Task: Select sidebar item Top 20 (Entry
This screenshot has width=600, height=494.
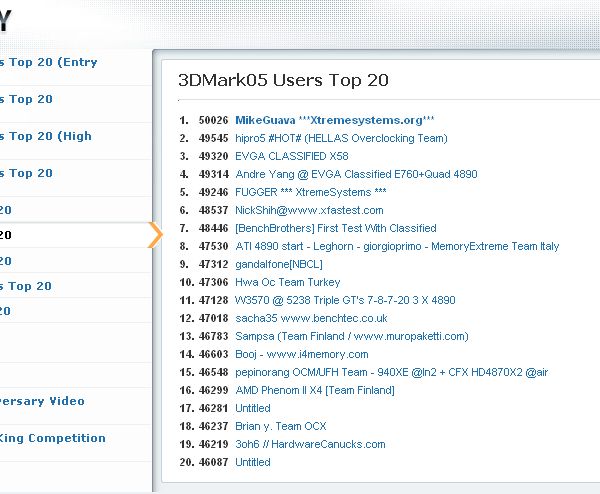Action: [x=49, y=62]
